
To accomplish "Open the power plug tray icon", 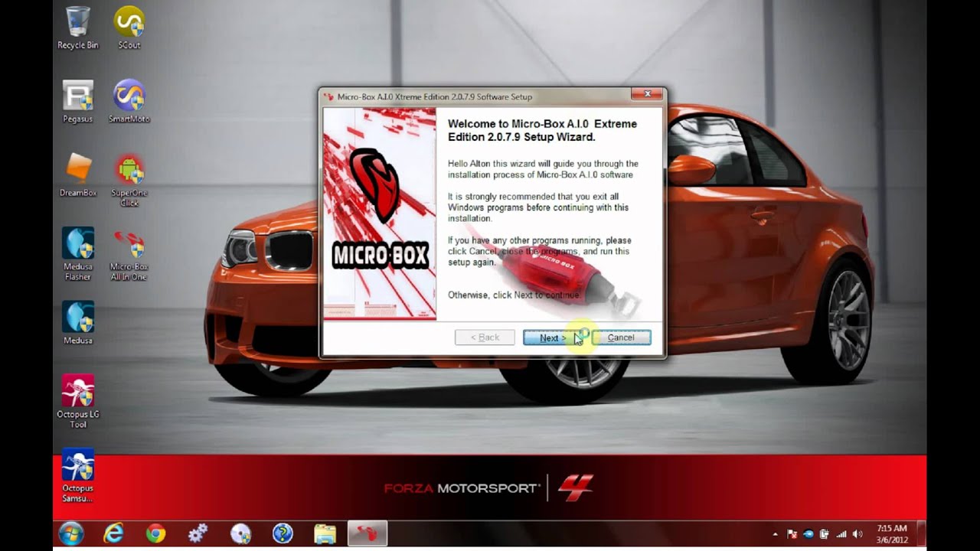I will [825, 534].
